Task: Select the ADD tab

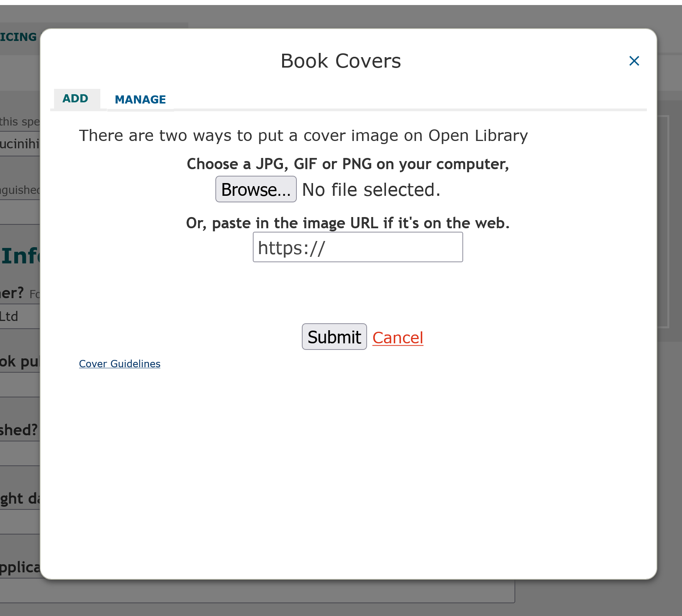Action: [76, 98]
